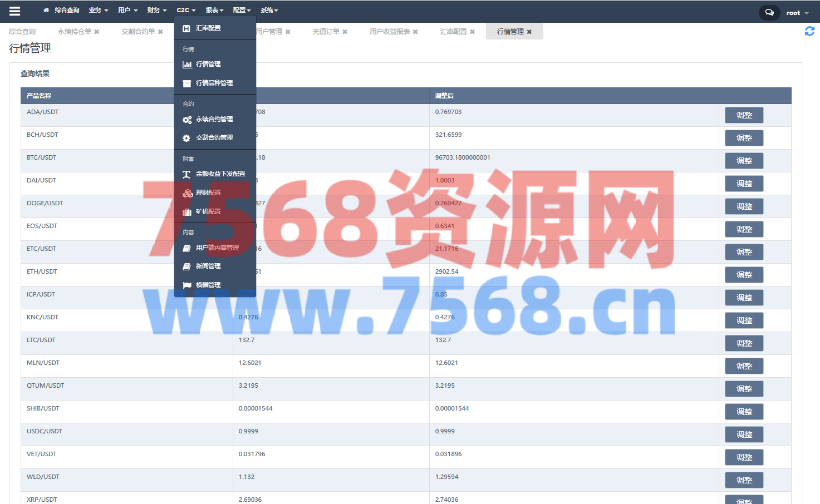The height and width of the screenshot is (504, 820).
Task: Close the 行情管理 tab with its x icon
Action: click(x=529, y=32)
